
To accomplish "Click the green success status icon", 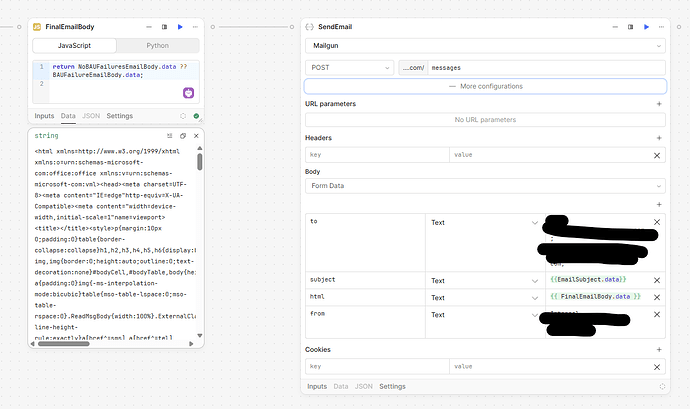I will (196, 116).
